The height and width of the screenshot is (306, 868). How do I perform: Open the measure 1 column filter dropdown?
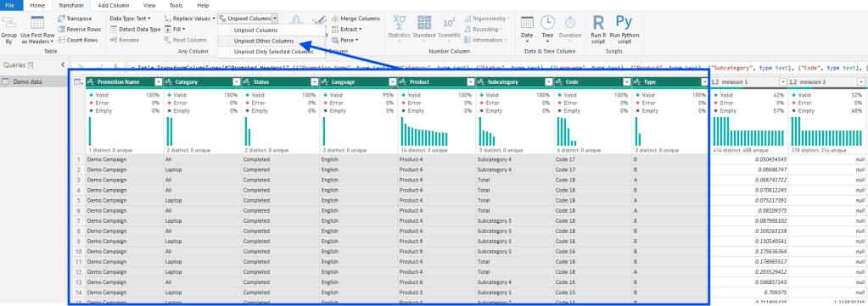(x=783, y=82)
